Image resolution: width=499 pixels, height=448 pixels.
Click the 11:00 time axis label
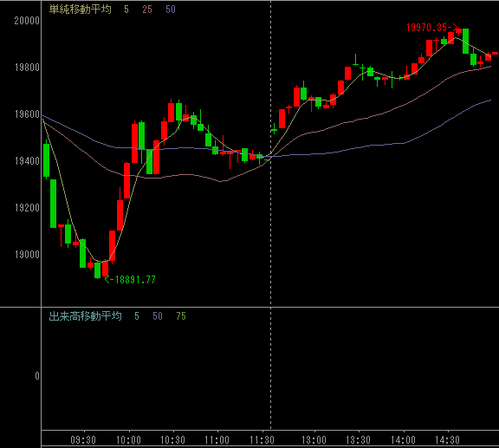217,440
